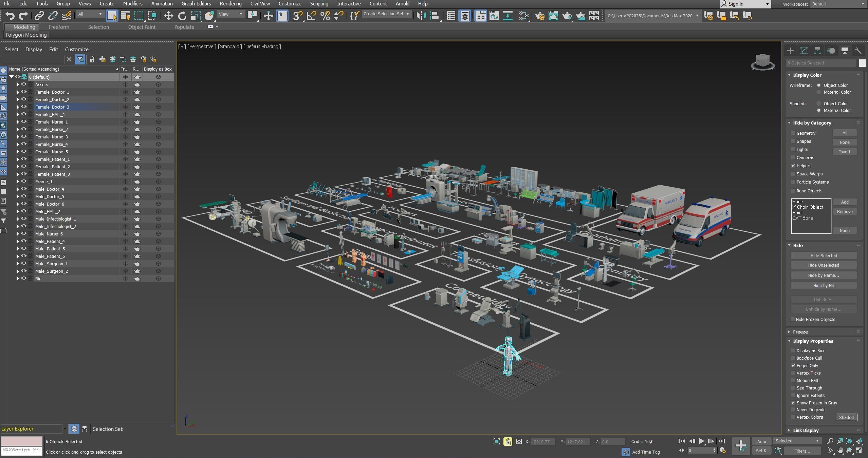Click the Hide Unselected button
The width and height of the screenshot is (868, 458).
click(x=823, y=265)
